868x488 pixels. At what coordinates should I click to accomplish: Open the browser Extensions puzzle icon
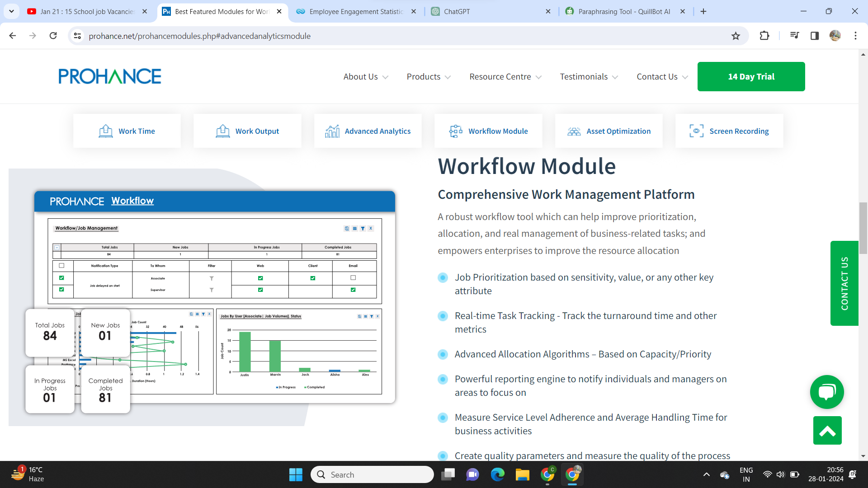(x=764, y=36)
